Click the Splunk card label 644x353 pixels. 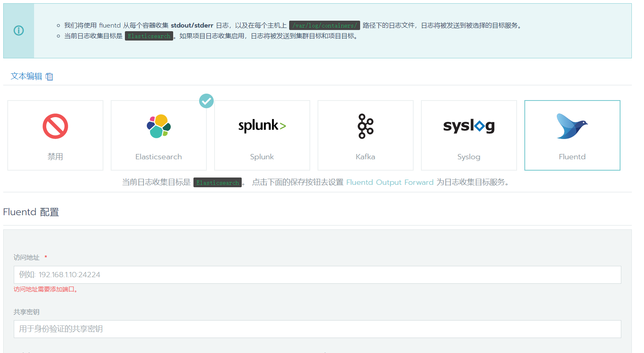coord(262,157)
